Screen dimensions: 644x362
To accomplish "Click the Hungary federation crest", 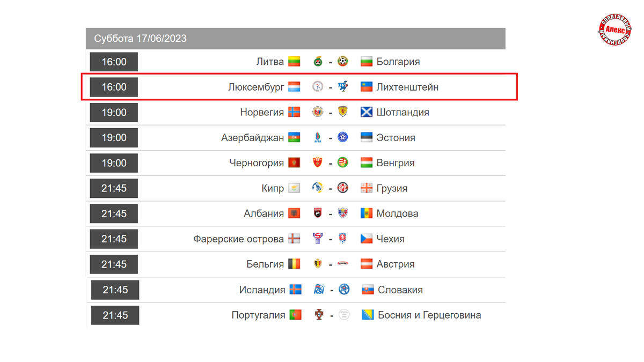I will tap(343, 162).
